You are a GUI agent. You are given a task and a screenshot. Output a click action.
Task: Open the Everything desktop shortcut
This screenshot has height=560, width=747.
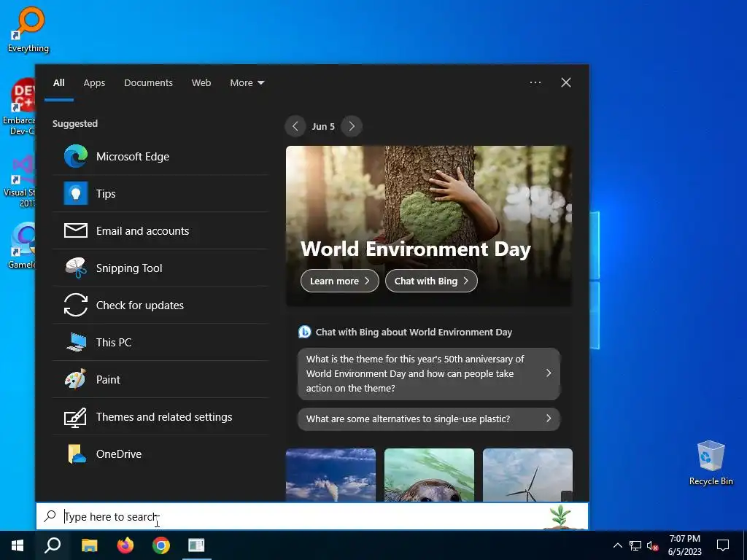point(28,29)
